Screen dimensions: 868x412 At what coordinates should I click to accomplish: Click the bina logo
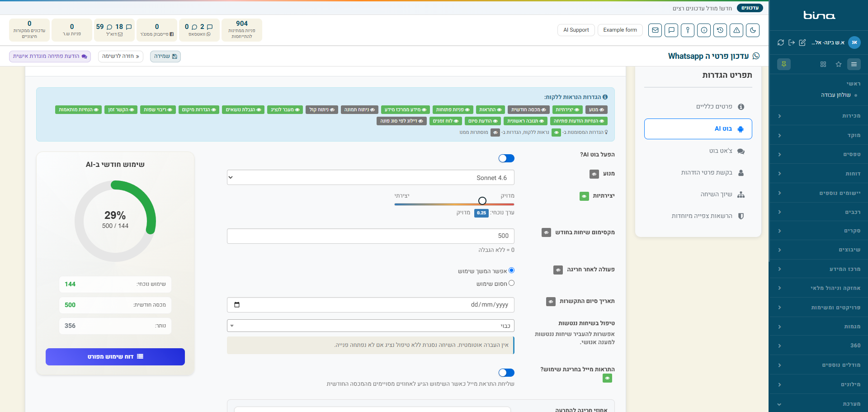[x=819, y=15]
